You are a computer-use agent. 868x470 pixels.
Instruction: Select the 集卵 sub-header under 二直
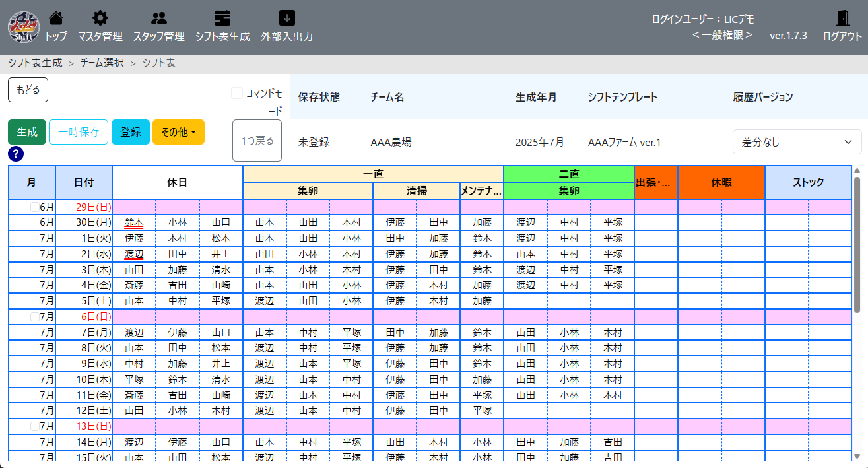coord(568,191)
